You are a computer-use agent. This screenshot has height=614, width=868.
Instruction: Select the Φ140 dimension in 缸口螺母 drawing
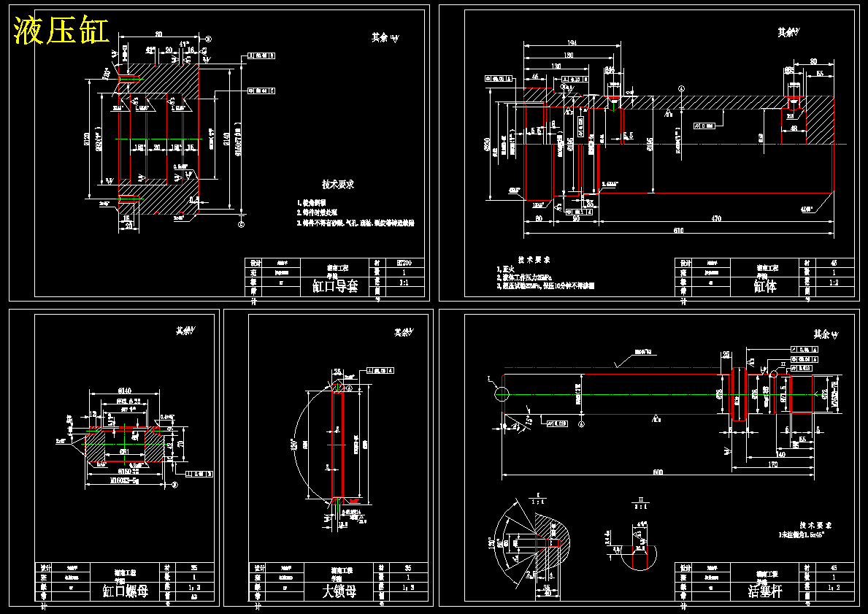pyautogui.click(x=125, y=391)
